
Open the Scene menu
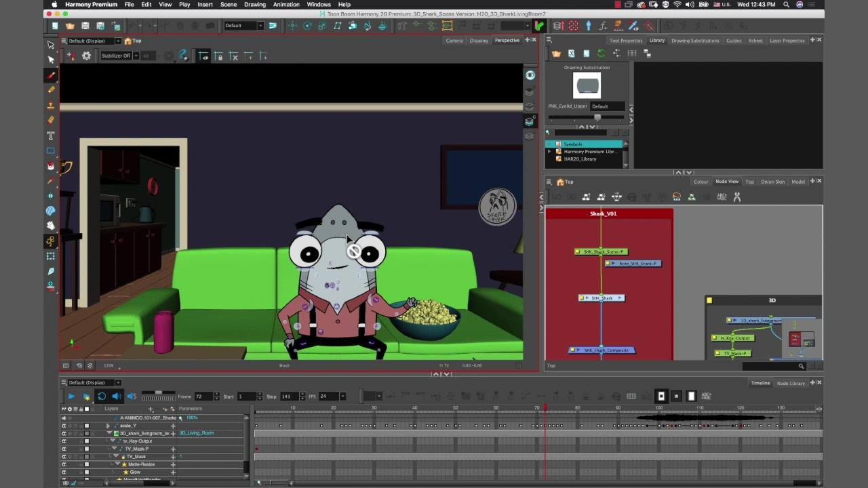click(229, 5)
